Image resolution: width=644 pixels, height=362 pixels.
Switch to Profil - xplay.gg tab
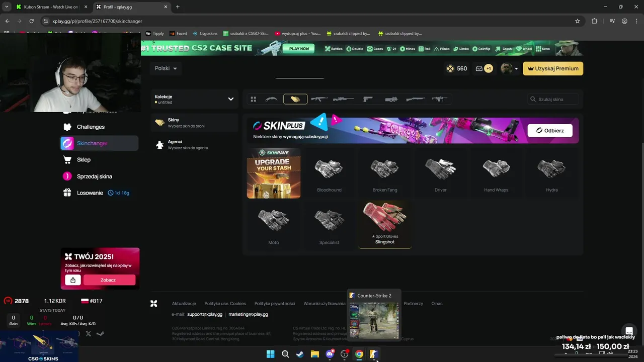click(x=131, y=7)
